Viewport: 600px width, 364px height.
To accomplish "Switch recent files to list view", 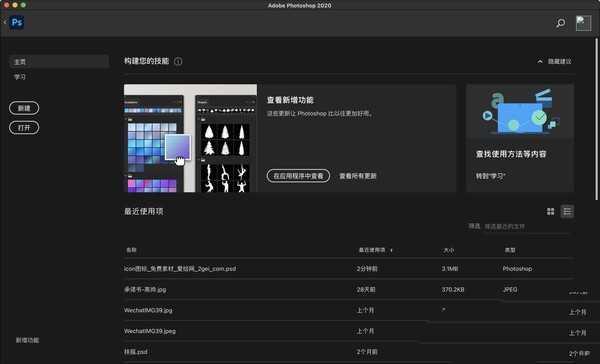I will click(567, 211).
